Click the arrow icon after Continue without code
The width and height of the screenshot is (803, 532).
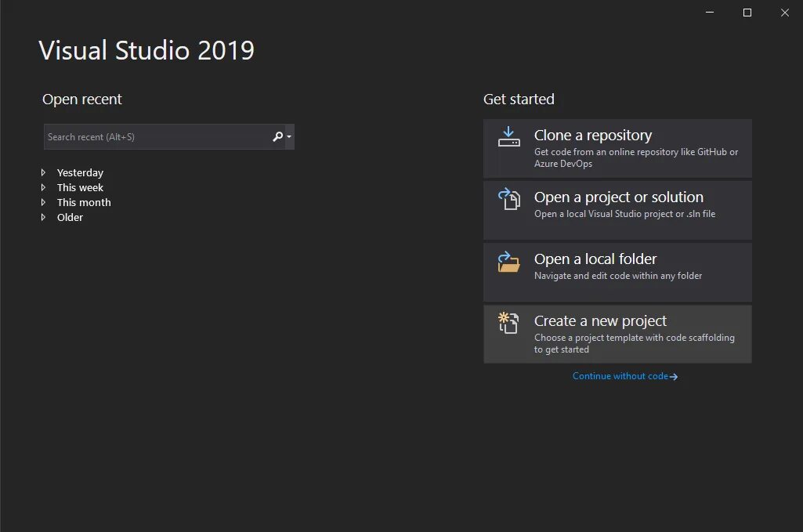pyautogui.click(x=674, y=377)
